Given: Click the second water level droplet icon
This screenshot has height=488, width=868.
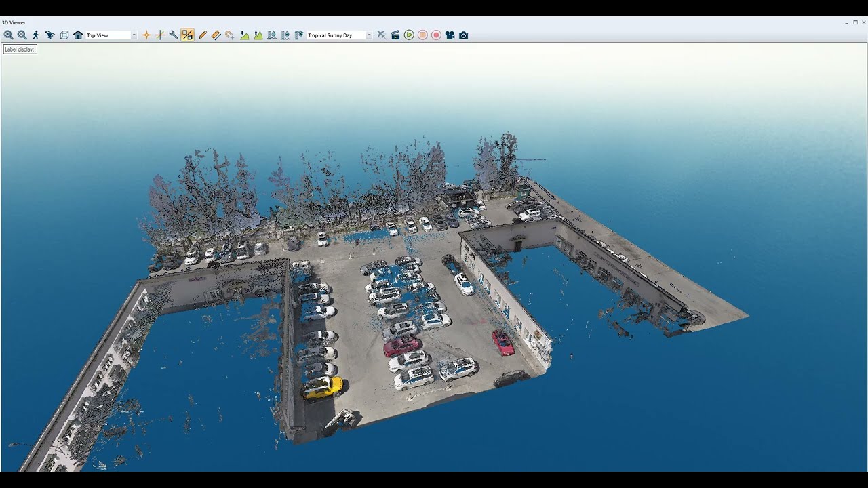Looking at the screenshot, I should coord(285,35).
